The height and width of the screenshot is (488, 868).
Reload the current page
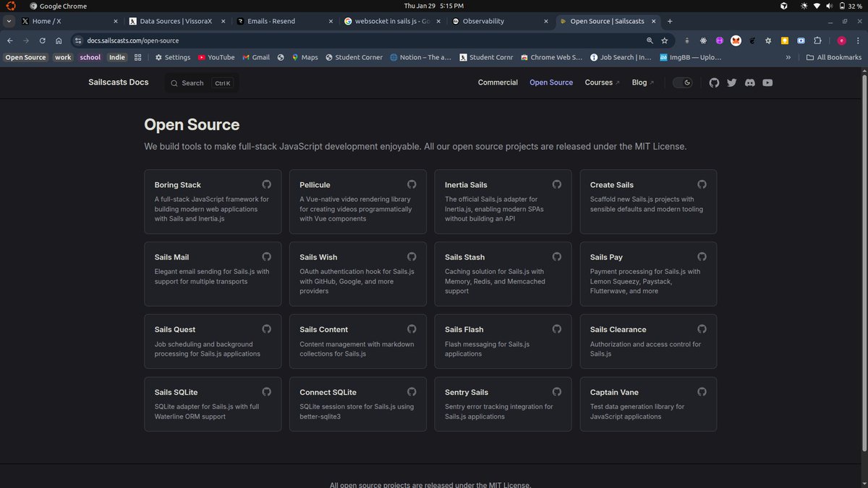(x=43, y=40)
